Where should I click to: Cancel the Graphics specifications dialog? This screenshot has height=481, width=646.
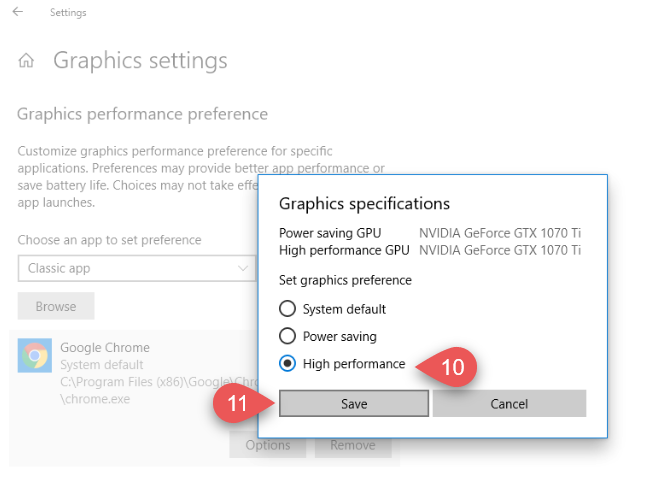point(509,404)
